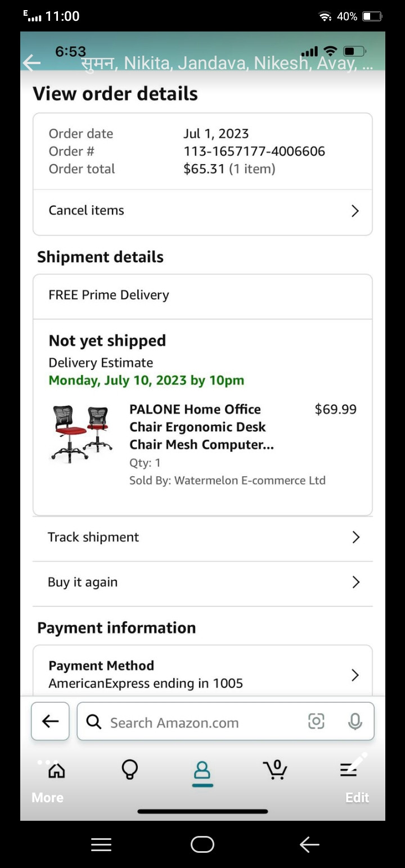Tap the camera lens search icon
The width and height of the screenshot is (405, 868).
pyautogui.click(x=317, y=721)
